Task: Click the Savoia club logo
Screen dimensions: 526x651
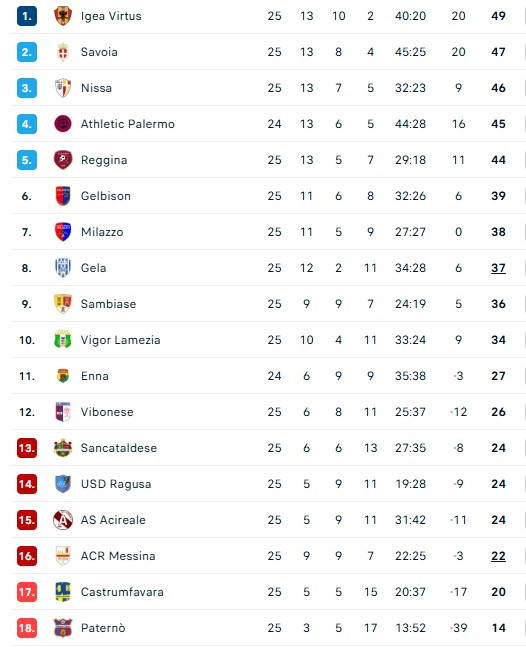Action: click(x=63, y=52)
